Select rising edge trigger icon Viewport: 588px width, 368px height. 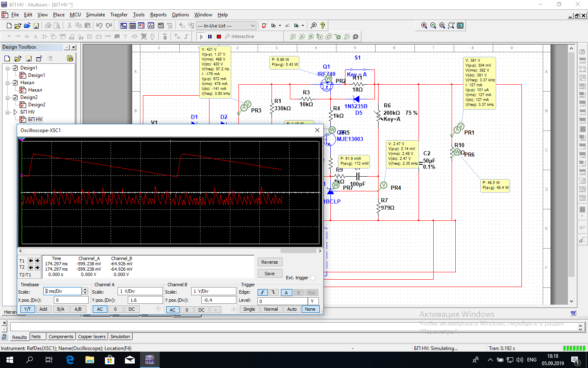point(262,292)
